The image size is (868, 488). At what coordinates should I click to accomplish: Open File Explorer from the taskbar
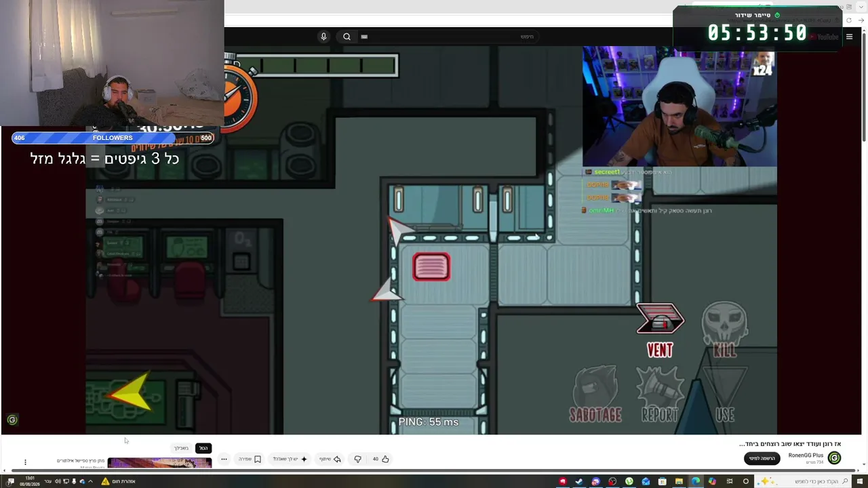tap(679, 481)
